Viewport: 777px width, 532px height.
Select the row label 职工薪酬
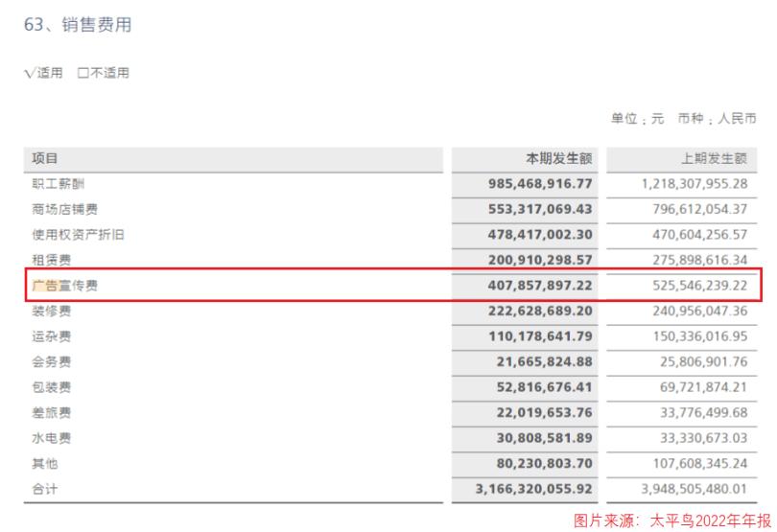58,184
